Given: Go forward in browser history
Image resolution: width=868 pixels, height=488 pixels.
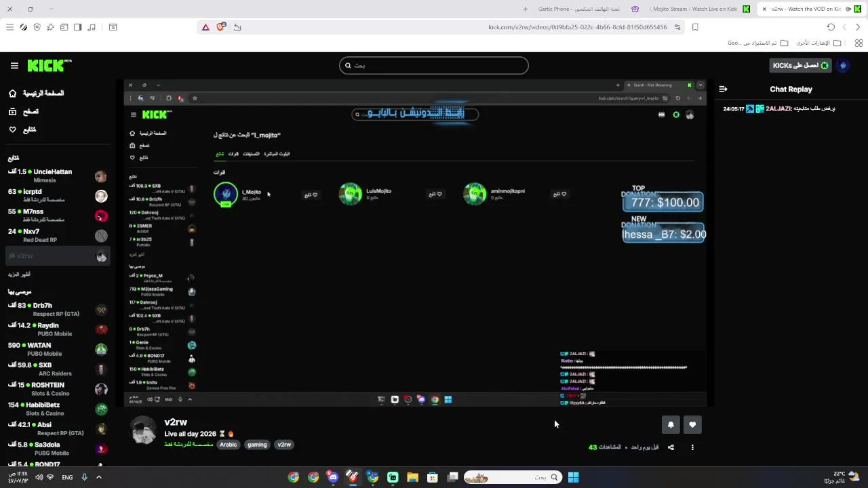Looking at the screenshot, I should coord(844,27).
